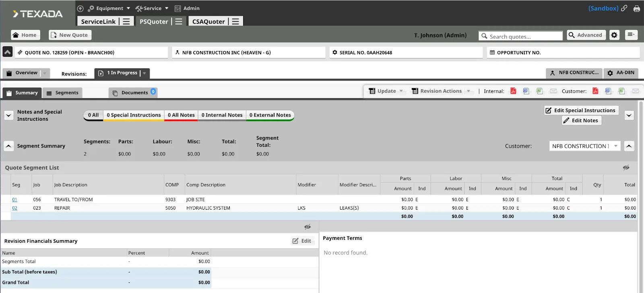Switch to the ServiceLink tab
Screen dimensions: 644x293
click(x=98, y=21)
